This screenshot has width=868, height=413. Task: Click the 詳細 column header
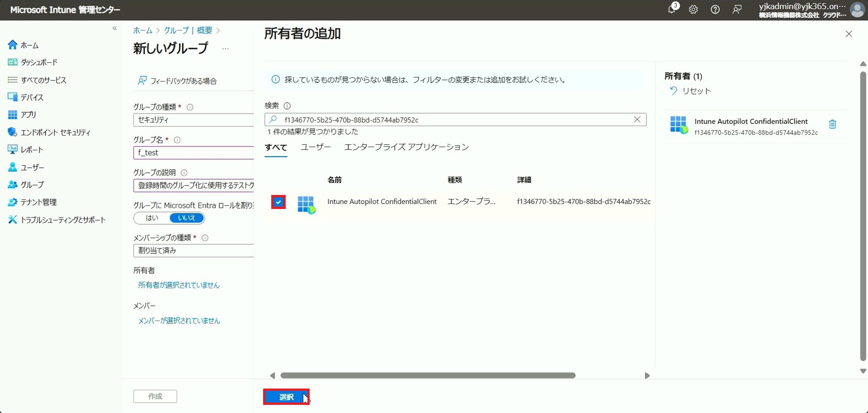tap(524, 180)
